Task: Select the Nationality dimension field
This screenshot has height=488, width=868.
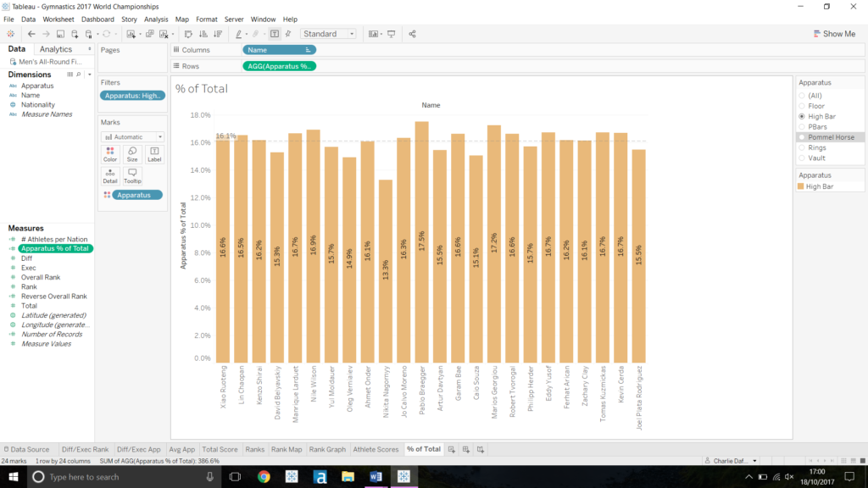Action: pos(37,104)
